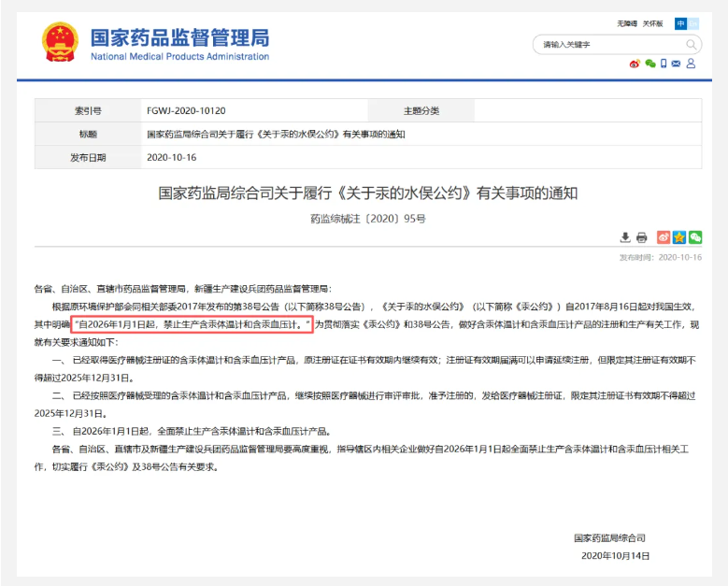Click the signature 国家药监局综合司

[x=609, y=538]
